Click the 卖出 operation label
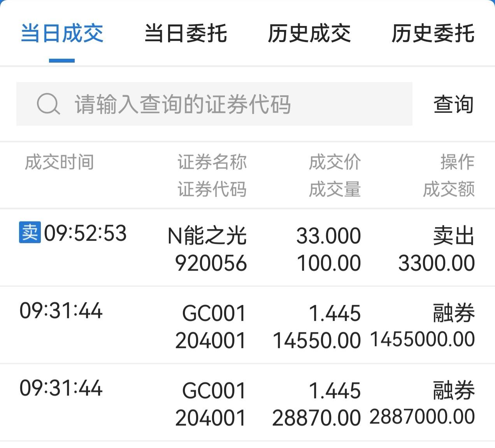 [454, 236]
